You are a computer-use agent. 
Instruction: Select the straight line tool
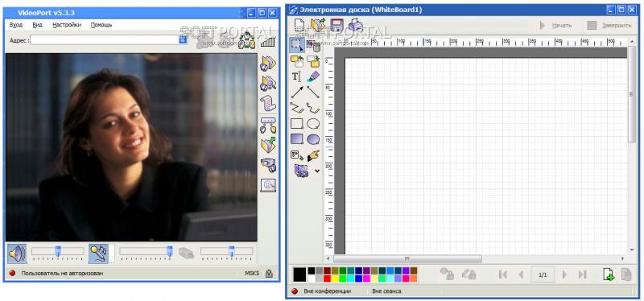point(313,92)
